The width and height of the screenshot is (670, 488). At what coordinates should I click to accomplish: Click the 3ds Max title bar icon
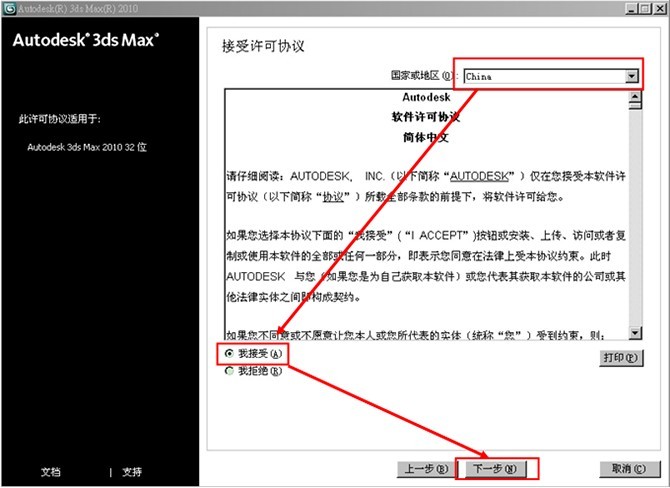(9, 9)
